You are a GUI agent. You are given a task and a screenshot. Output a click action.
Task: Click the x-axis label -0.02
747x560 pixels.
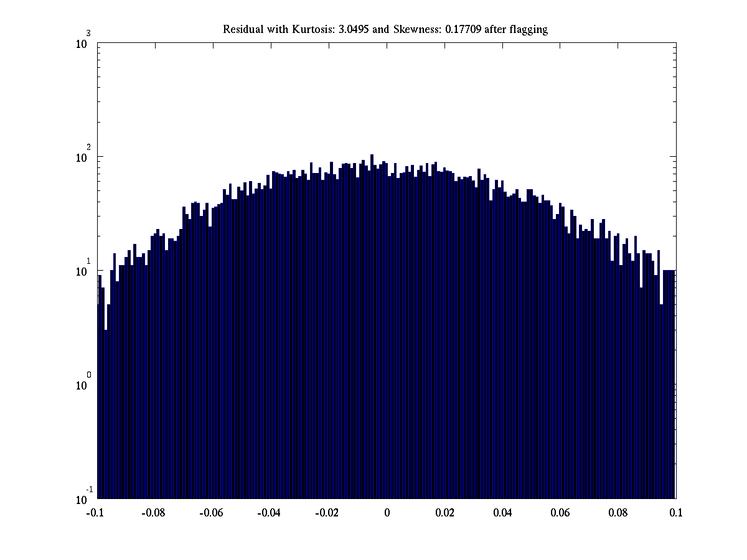click(x=327, y=513)
